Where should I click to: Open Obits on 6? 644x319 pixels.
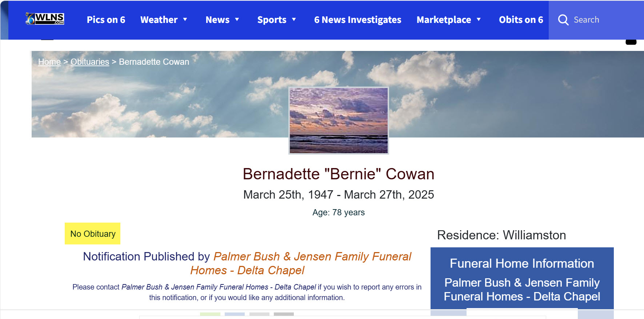521,20
